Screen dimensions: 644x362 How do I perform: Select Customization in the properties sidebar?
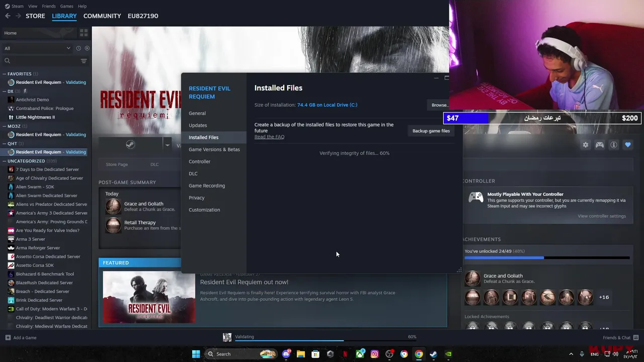[213, 210]
